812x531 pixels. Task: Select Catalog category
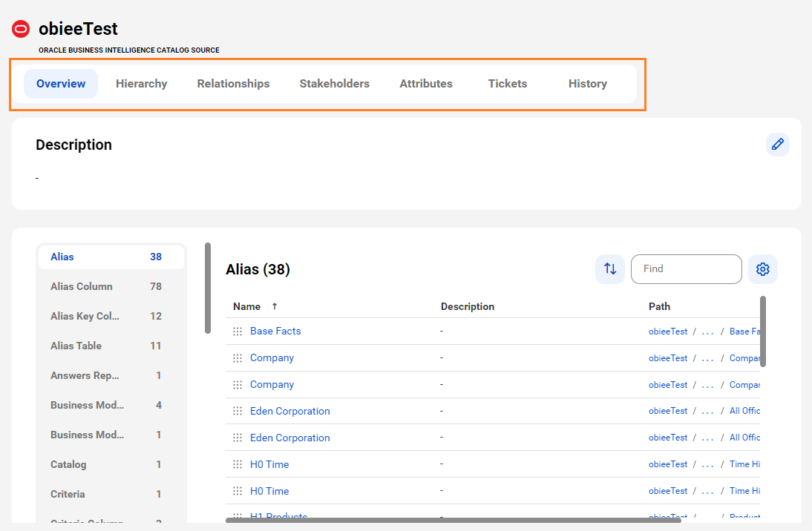pyautogui.click(x=111, y=464)
